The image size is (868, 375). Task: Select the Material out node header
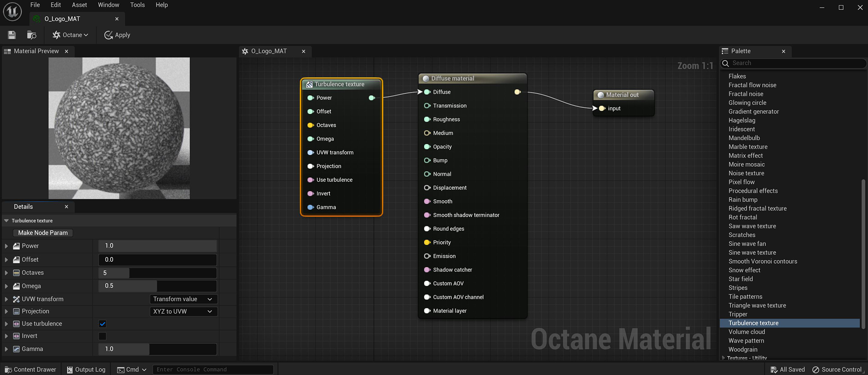pyautogui.click(x=624, y=95)
